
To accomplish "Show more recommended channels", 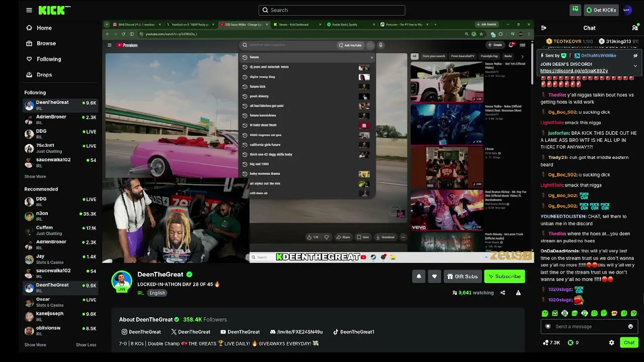I will (x=35, y=345).
